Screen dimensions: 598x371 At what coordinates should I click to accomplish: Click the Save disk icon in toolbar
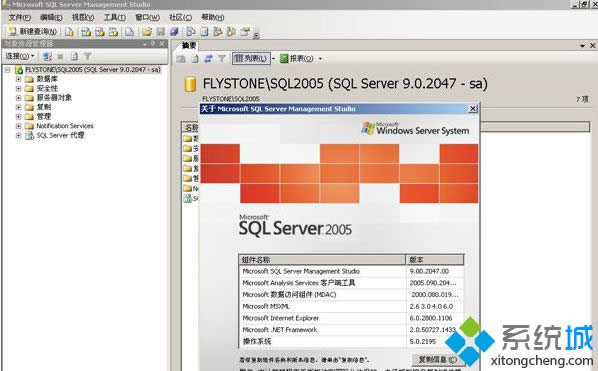161,32
